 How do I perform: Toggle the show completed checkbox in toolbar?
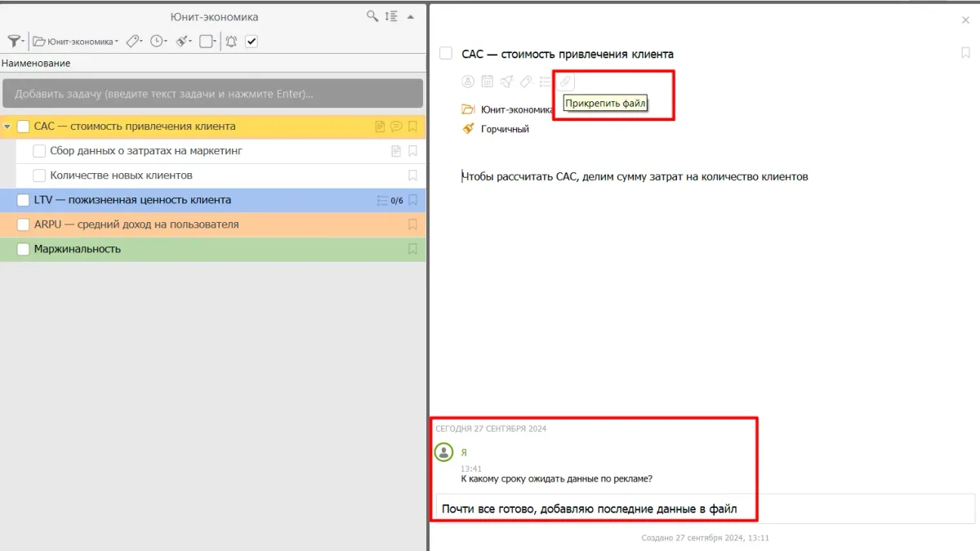pyautogui.click(x=252, y=42)
